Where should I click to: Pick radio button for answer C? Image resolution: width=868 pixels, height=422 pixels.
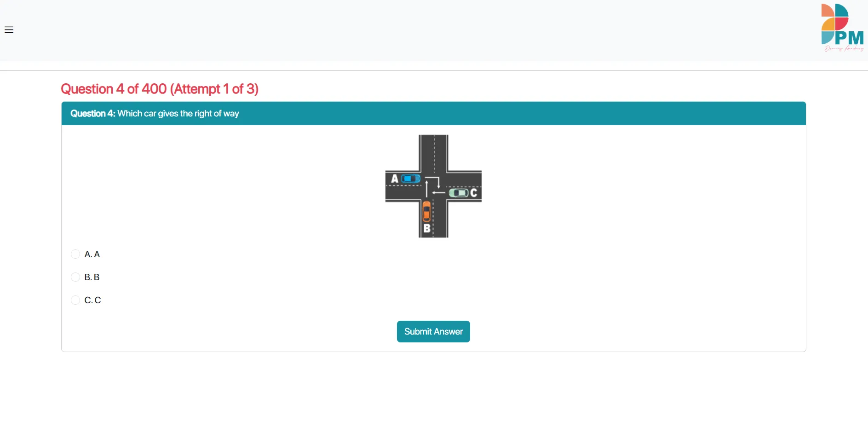tap(75, 300)
